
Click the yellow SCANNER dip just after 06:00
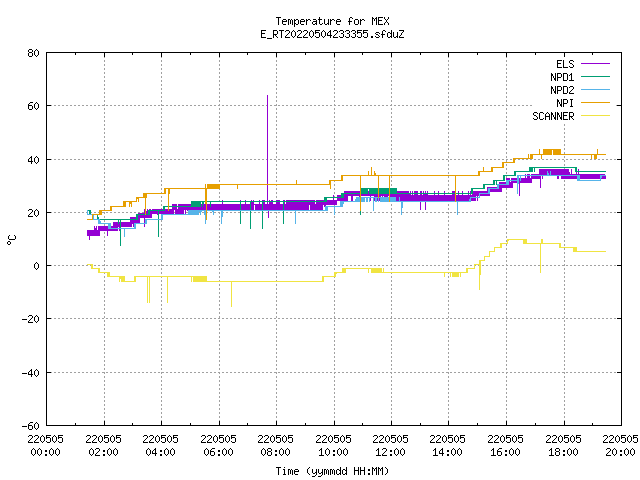tap(231, 294)
